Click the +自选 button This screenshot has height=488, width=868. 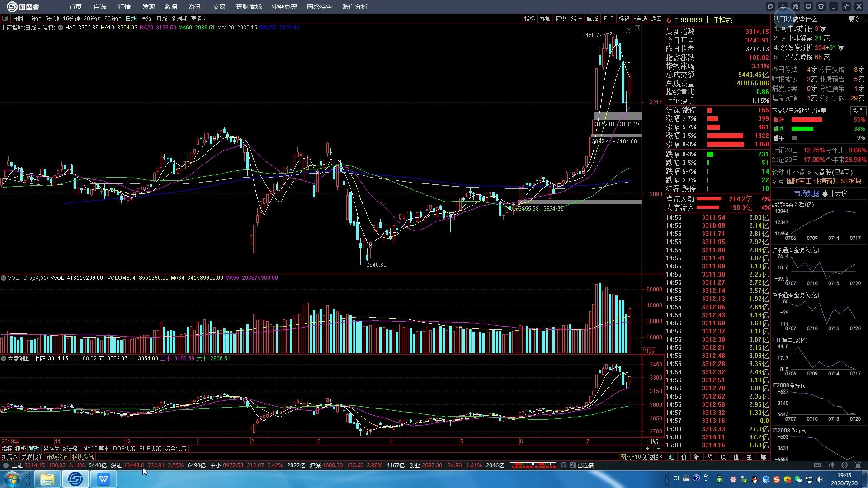tap(640, 19)
